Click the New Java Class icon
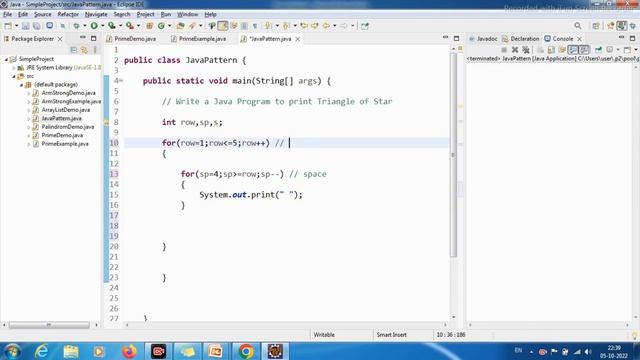 [162, 26]
